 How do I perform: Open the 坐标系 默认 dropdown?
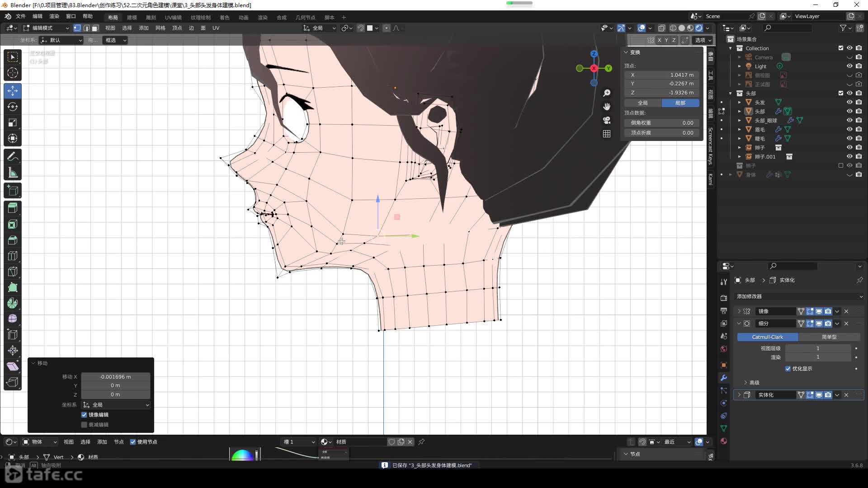tap(61, 40)
